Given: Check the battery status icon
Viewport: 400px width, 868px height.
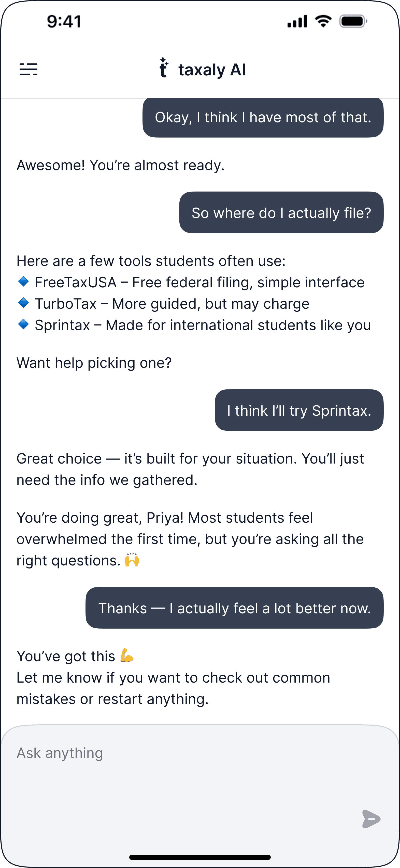Looking at the screenshot, I should 353,21.
